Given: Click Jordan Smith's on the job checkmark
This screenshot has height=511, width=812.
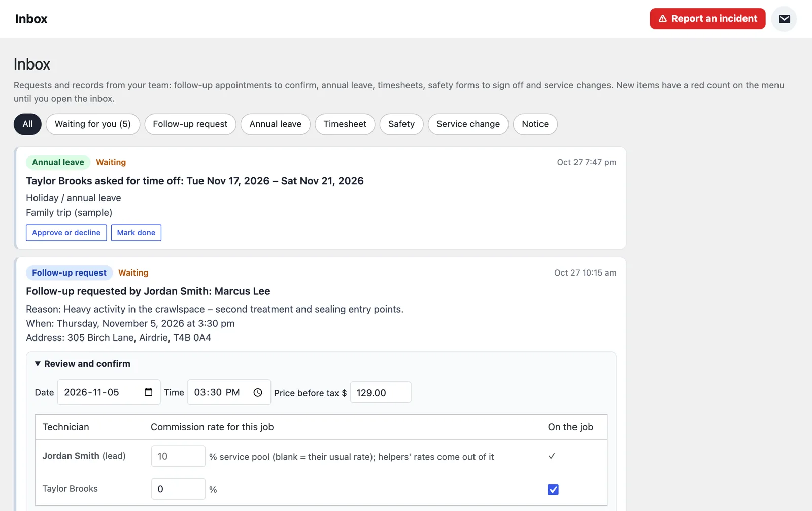Looking at the screenshot, I should click(x=552, y=456).
